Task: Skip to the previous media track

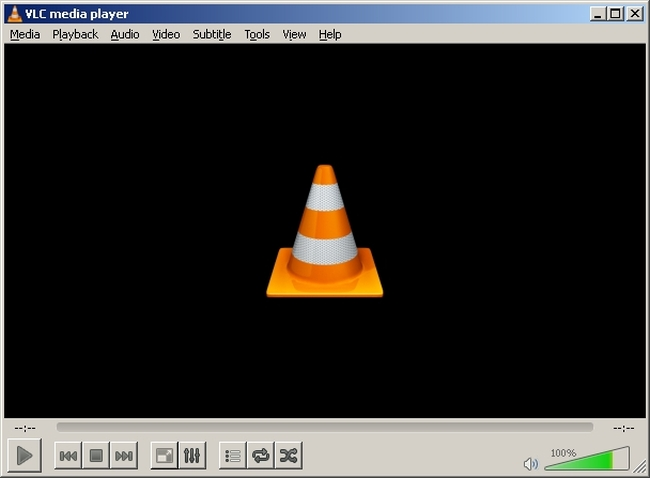Action: pyautogui.click(x=68, y=456)
